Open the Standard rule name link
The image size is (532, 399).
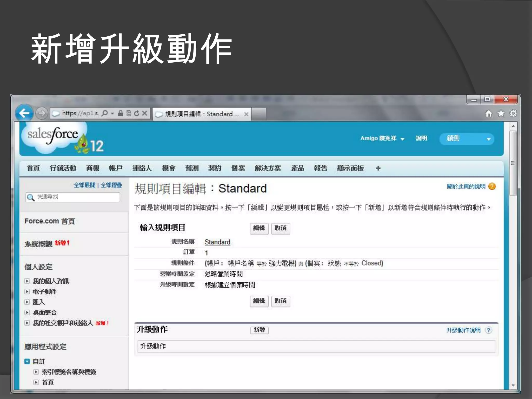coord(217,242)
